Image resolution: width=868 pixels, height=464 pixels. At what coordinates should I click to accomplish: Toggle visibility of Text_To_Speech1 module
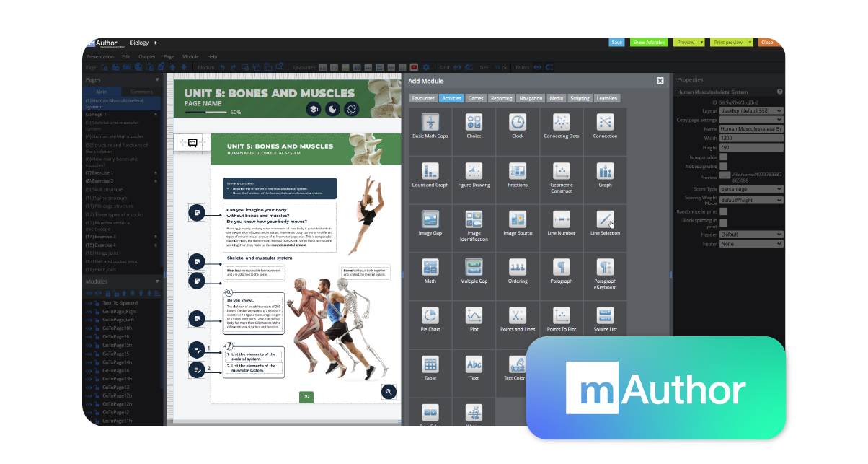pos(89,303)
